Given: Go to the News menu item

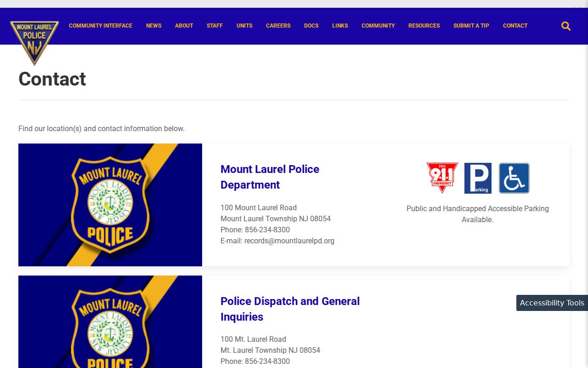Looking at the screenshot, I should (153, 26).
